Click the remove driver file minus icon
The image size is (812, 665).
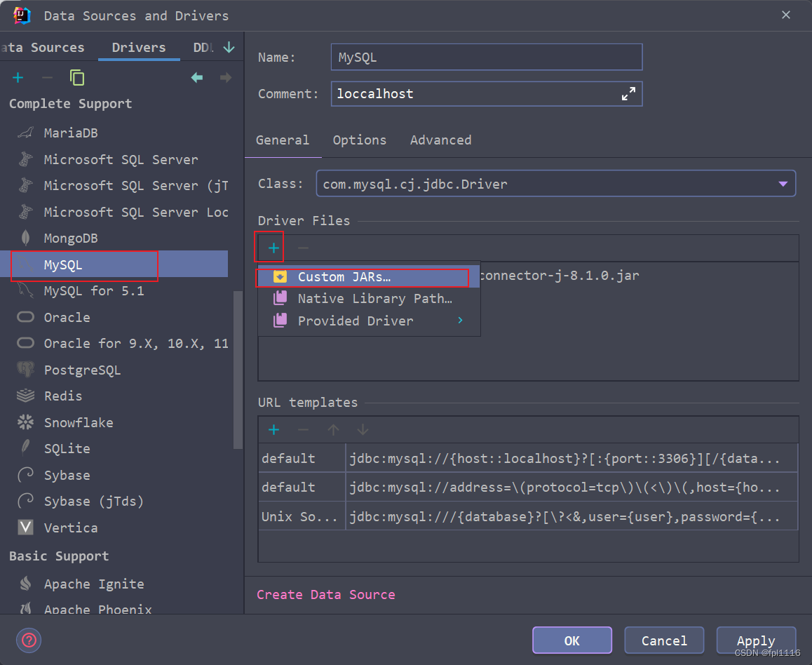pyautogui.click(x=303, y=248)
